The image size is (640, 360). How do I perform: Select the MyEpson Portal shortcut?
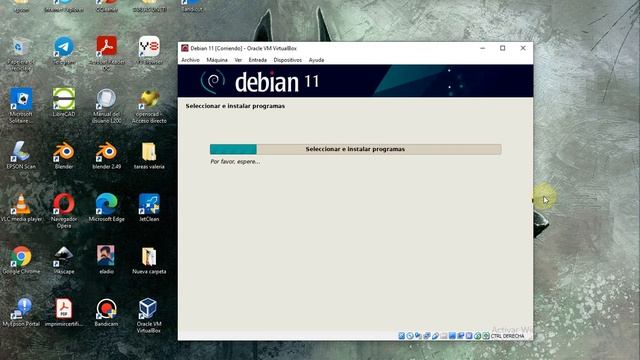click(20, 312)
